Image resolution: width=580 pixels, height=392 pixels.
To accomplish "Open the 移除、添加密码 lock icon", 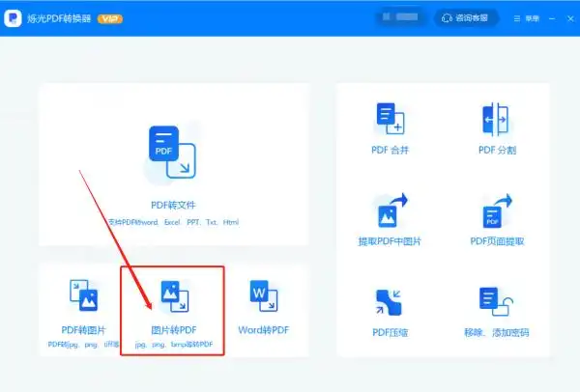I will click(496, 302).
